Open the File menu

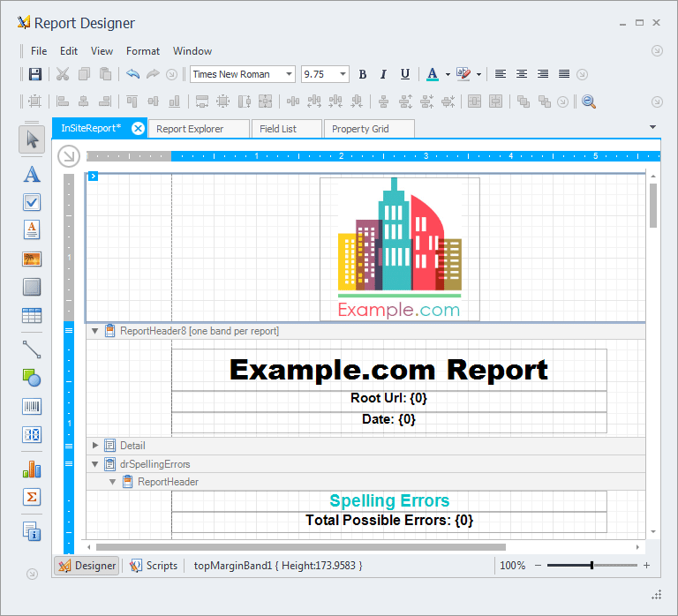pos(39,51)
